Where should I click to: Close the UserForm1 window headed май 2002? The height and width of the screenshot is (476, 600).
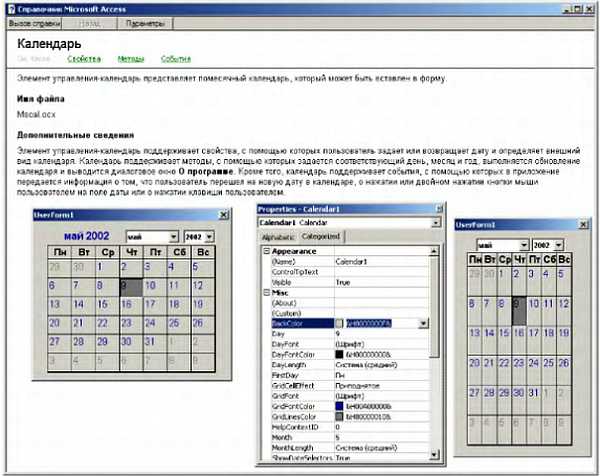pyautogui.click(x=224, y=215)
